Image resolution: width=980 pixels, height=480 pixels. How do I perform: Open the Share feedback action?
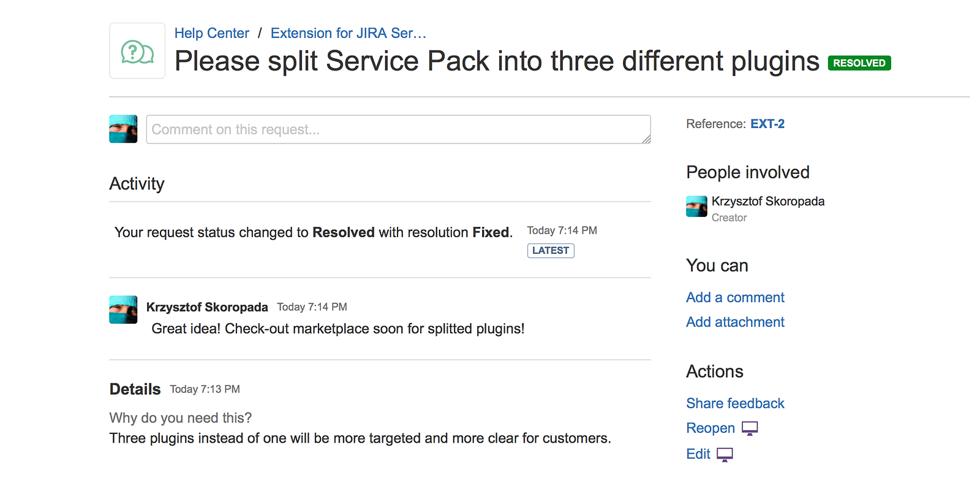point(735,403)
